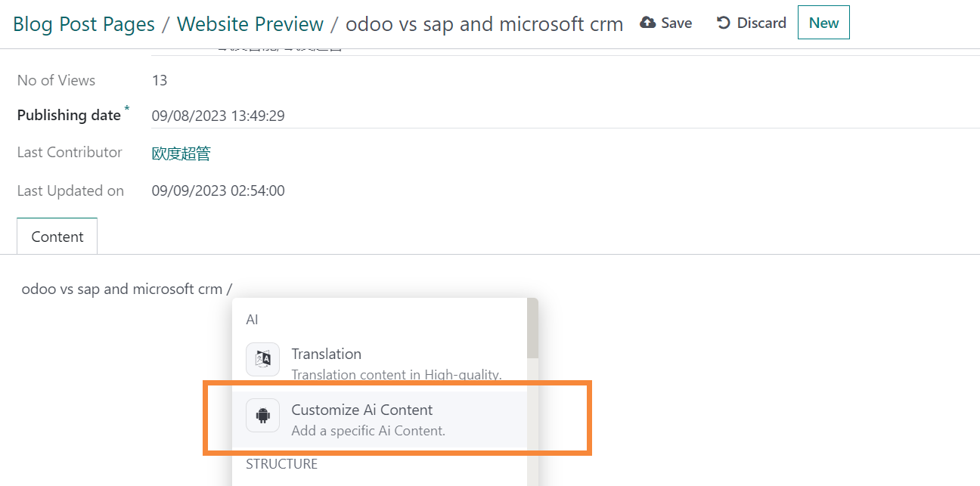Click the Last Updated on label

[70, 190]
